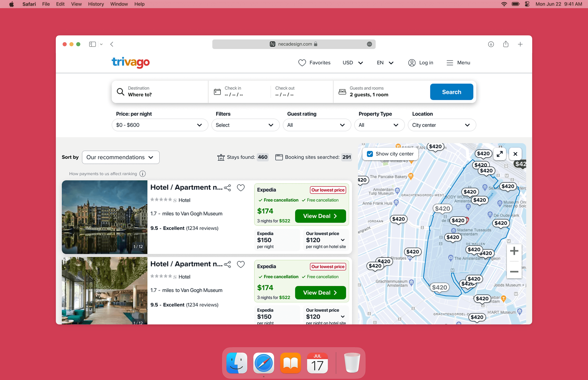Click View Deal on the first hotel
588x380 pixels.
tap(320, 216)
